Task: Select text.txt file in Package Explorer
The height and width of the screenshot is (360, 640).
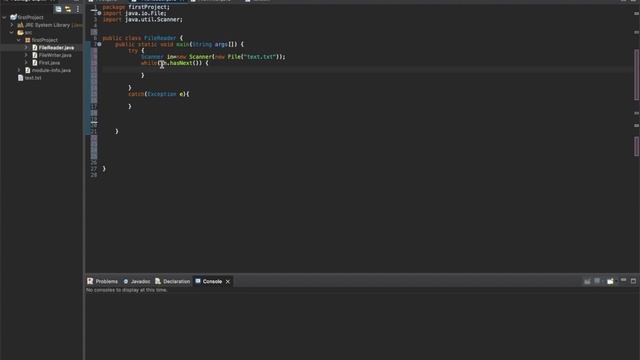Action: (33, 78)
